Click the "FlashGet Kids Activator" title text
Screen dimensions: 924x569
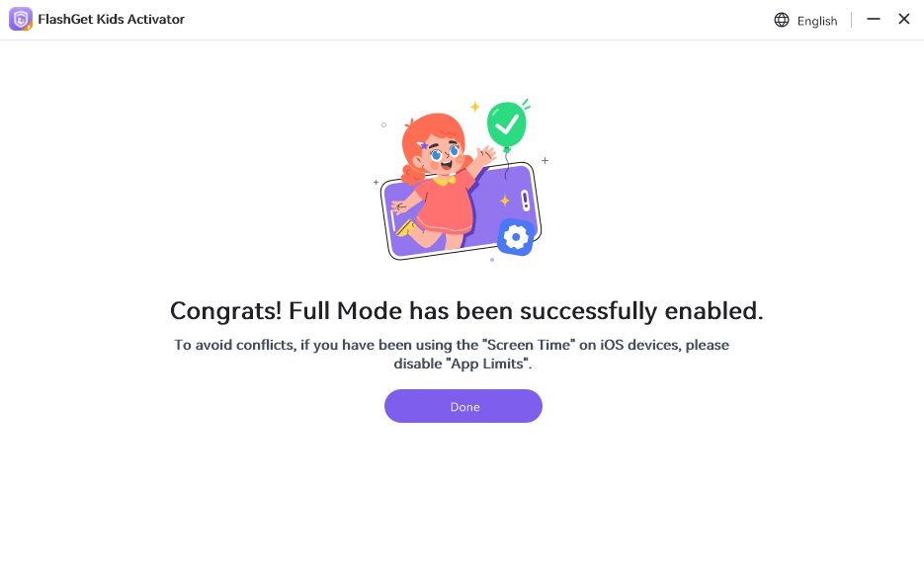coord(112,19)
